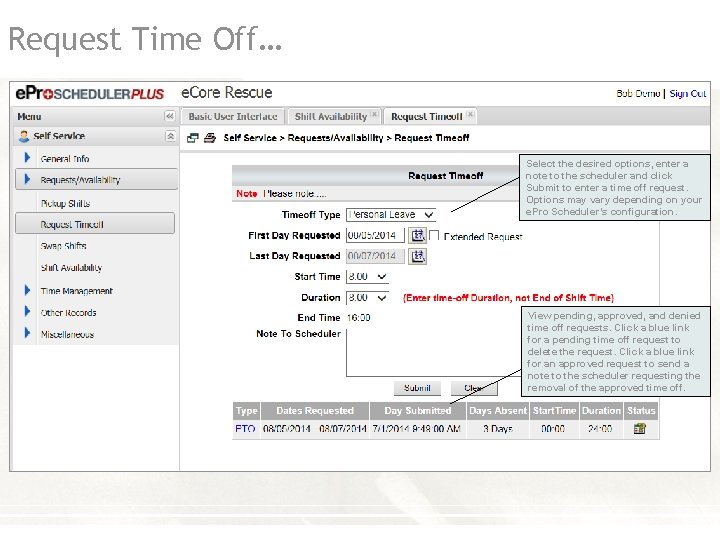Click the '3 Days' cell
Image resolution: width=720 pixels, height=540 pixels.
[498, 429]
